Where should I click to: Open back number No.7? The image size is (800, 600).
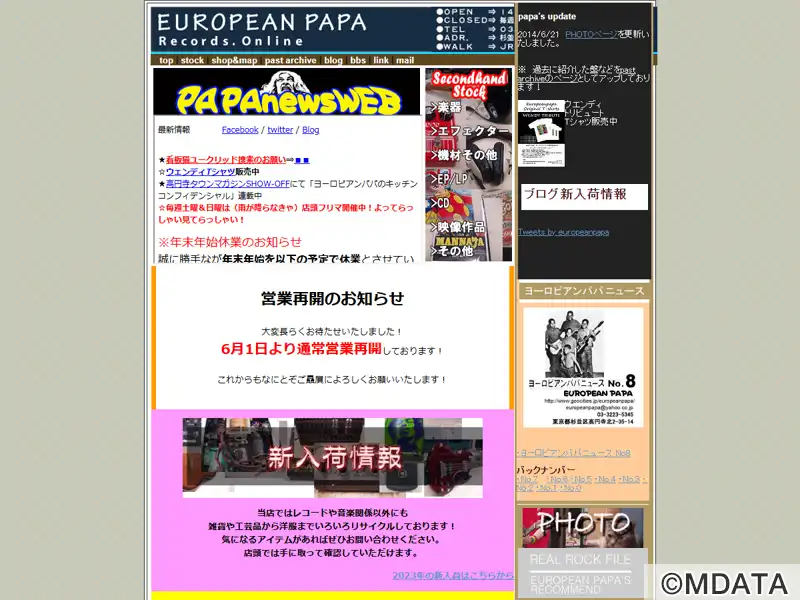[x=529, y=480]
